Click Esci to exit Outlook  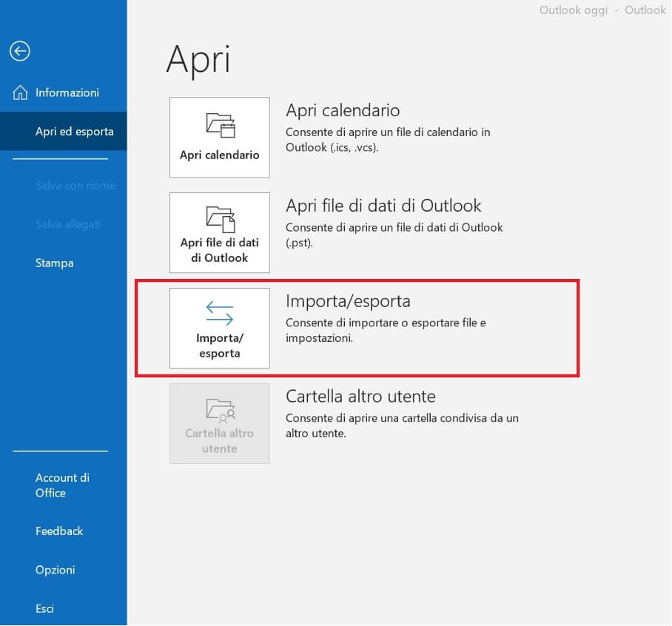click(44, 609)
